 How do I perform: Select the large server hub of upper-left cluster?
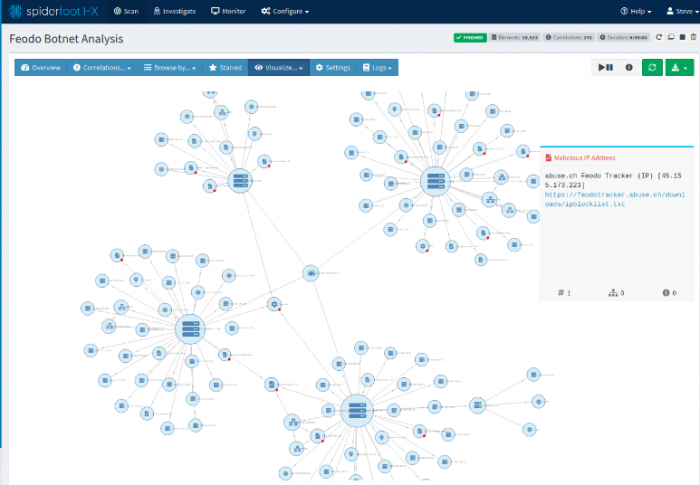point(240,181)
